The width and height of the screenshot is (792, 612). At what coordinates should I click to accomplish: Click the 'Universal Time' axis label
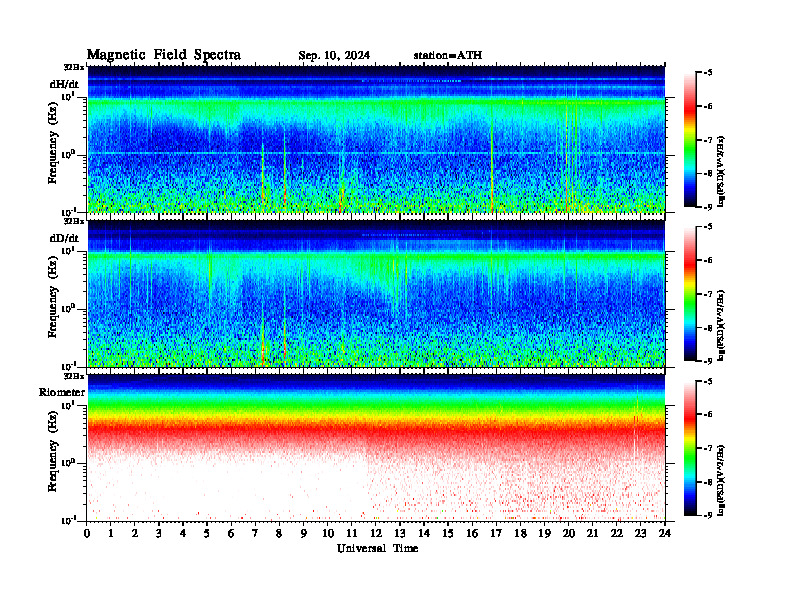click(x=377, y=548)
